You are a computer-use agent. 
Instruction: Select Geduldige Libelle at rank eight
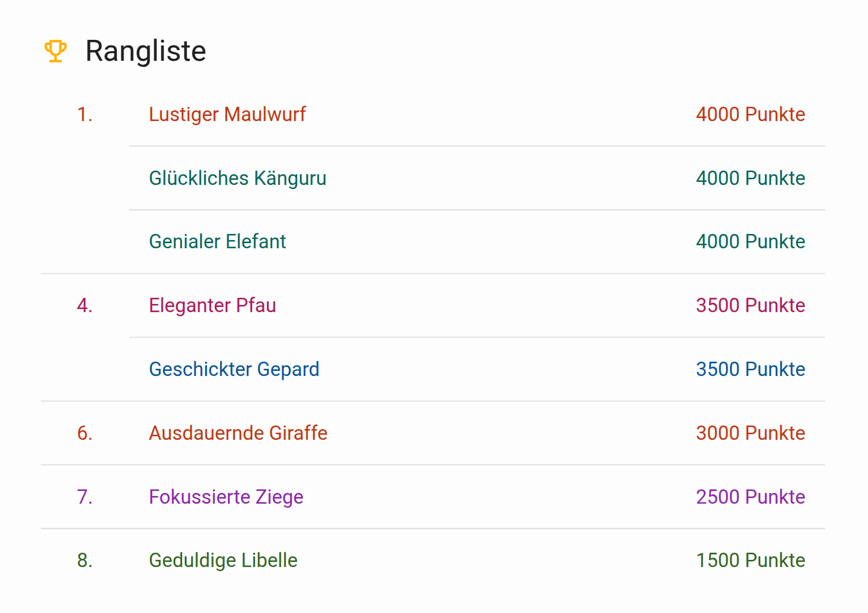tap(223, 560)
